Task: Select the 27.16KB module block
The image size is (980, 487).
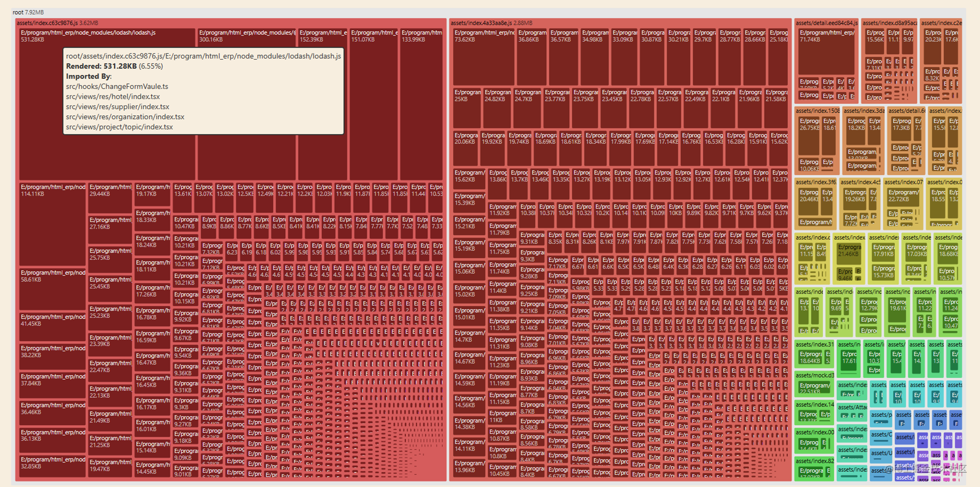Action: click(110, 230)
